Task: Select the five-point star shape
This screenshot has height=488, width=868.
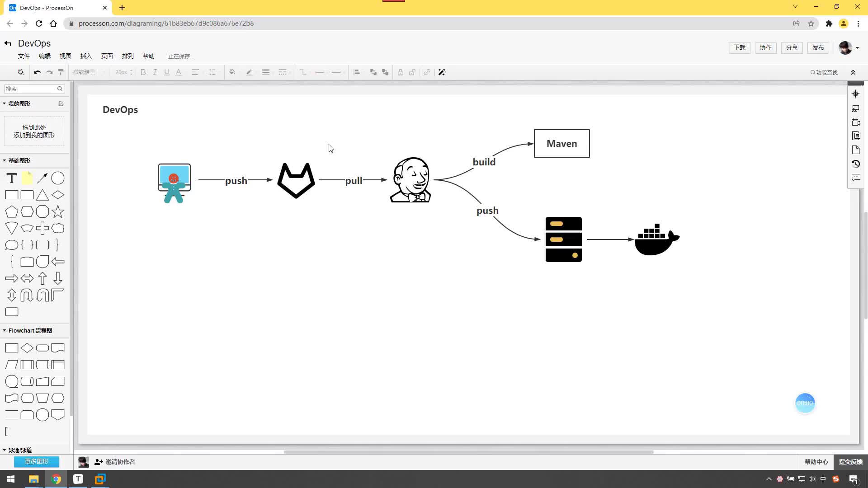Action: pyautogui.click(x=58, y=211)
